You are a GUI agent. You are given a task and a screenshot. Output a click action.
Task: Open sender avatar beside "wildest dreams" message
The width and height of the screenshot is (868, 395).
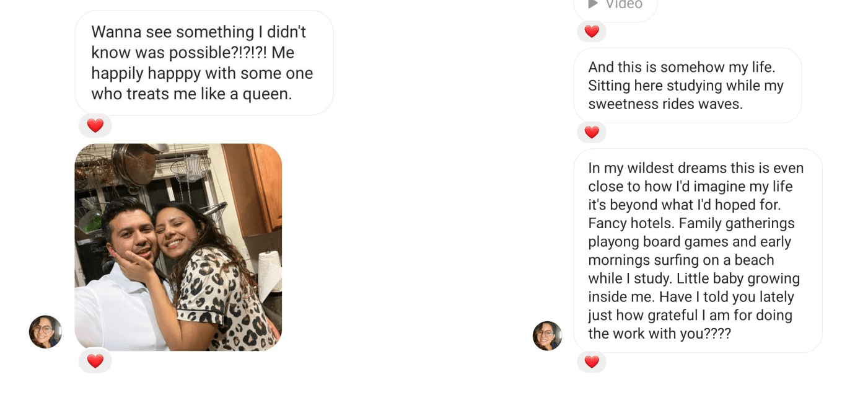tap(548, 335)
